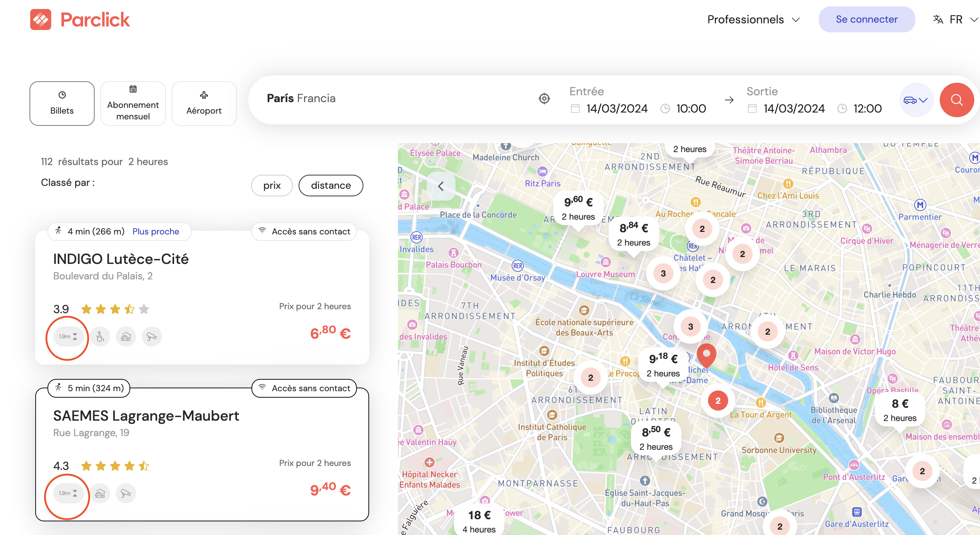
Task: Open the FR language selector
Action: tap(955, 20)
